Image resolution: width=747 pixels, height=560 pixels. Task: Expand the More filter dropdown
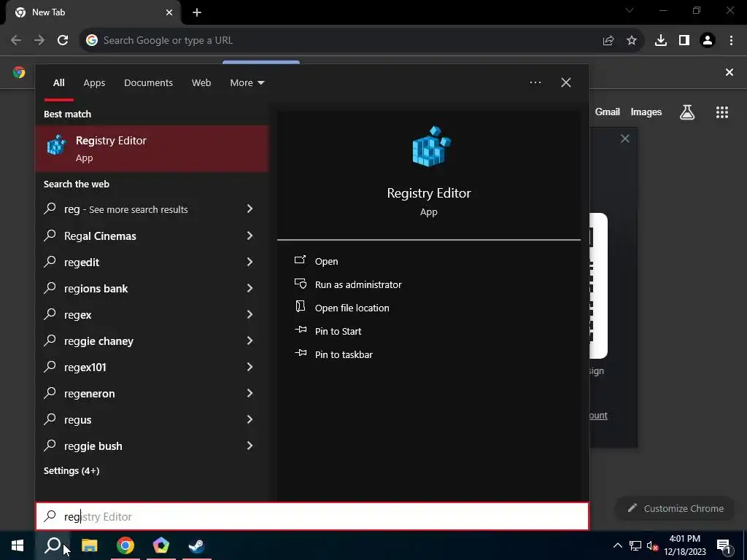coord(247,83)
